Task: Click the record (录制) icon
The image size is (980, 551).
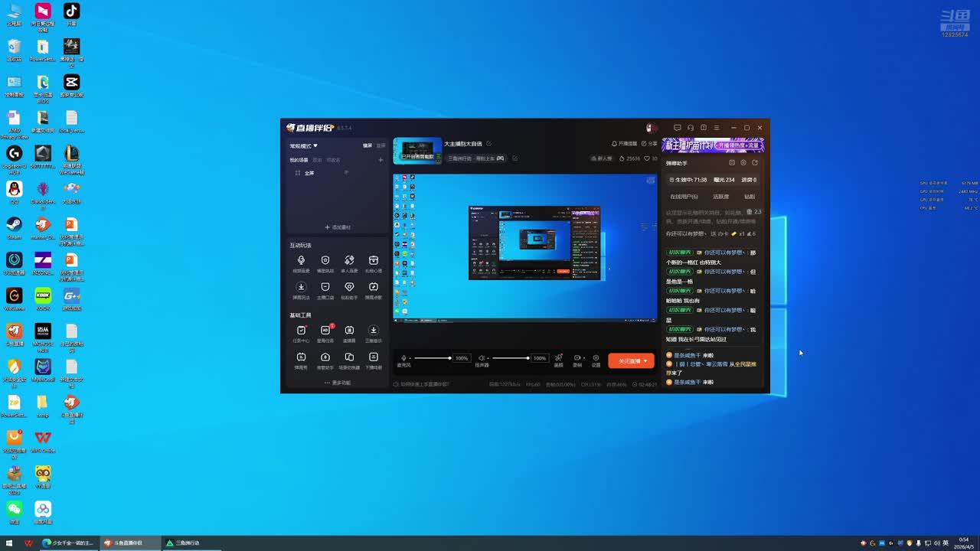Action: (577, 357)
